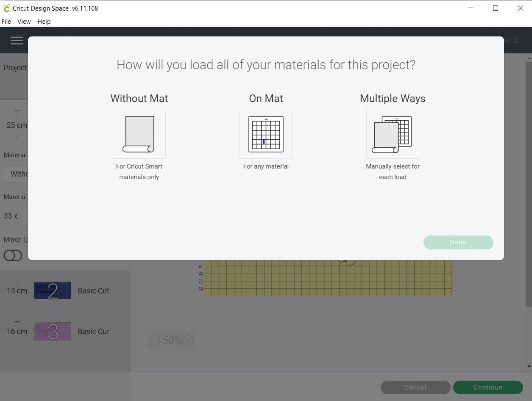Select the Without Mat loading option
Viewport: 532px width, 401px height.
coord(139,134)
